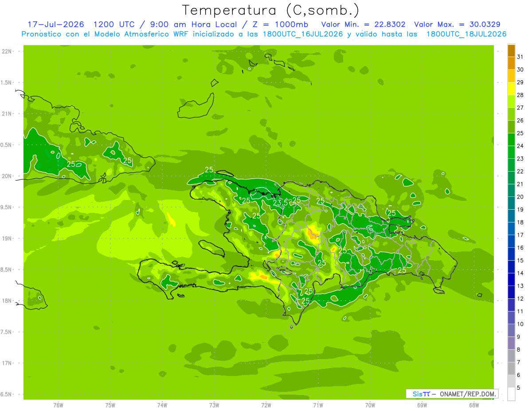This screenshot has height=411, width=532.
Task: Click the "72W" longitude axis label
Action: [266, 405]
